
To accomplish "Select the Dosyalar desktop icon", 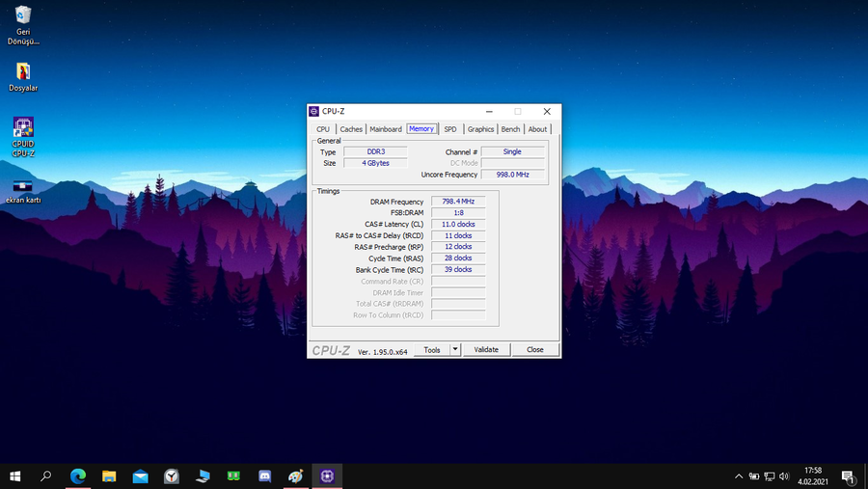I will [23, 77].
